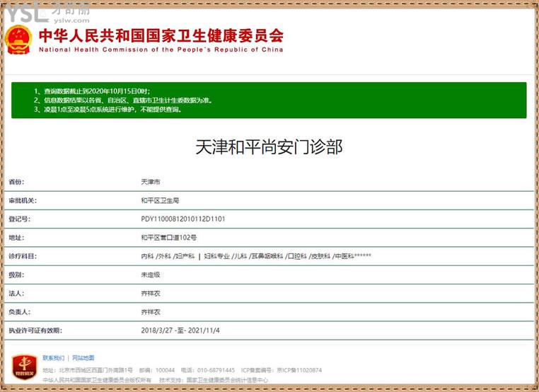
Task: Select the 审批机关 label
Action: tap(23, 200)
